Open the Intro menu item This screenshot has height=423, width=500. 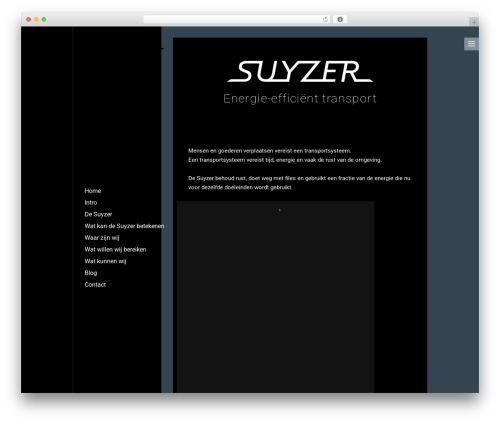click(x=91, y=202)
